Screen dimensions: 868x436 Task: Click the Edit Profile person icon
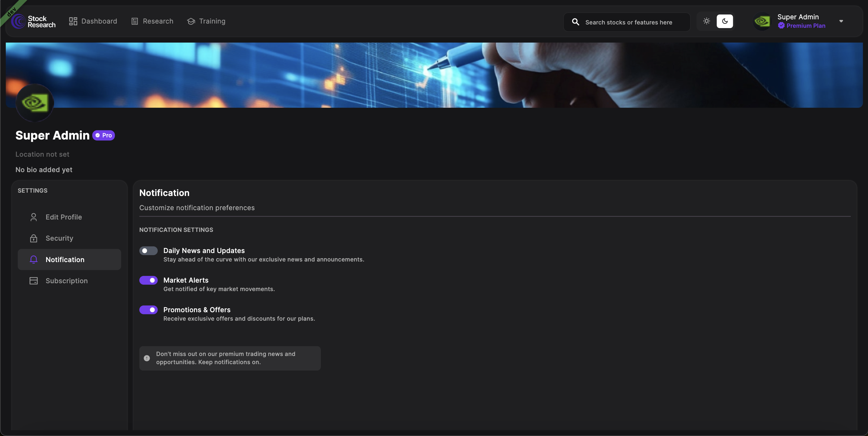pyautogui.click(x=33, y=217)
